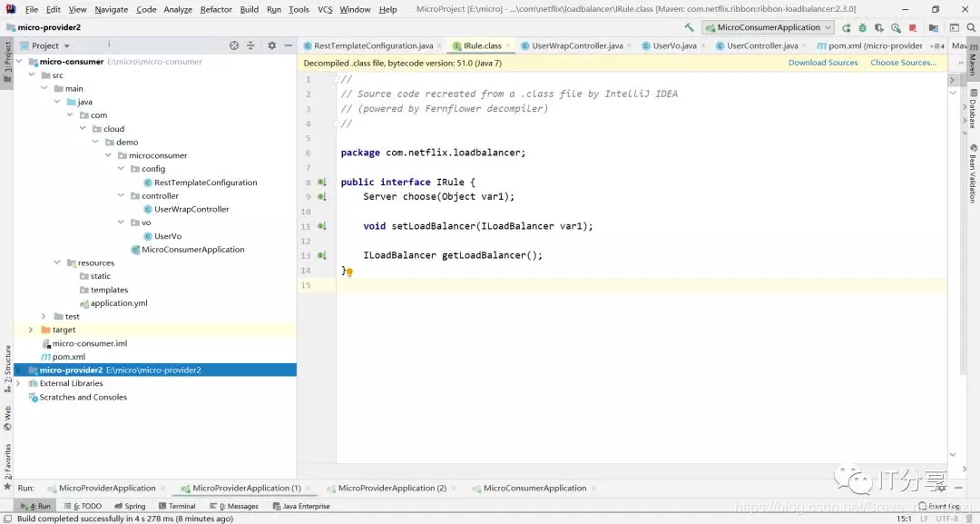
Task: Switch to UserController.java editor tab
Action: point(762,45)
